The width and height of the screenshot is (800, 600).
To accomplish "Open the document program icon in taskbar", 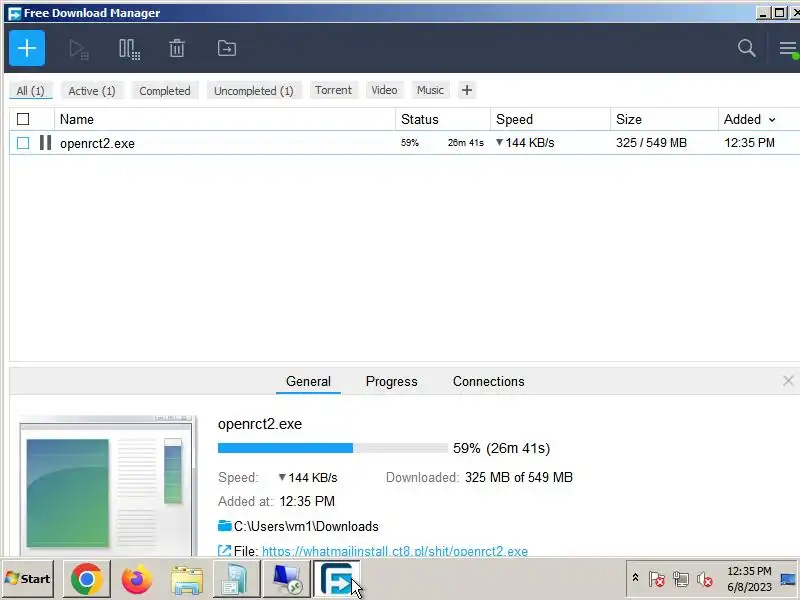I will [236, 579].
